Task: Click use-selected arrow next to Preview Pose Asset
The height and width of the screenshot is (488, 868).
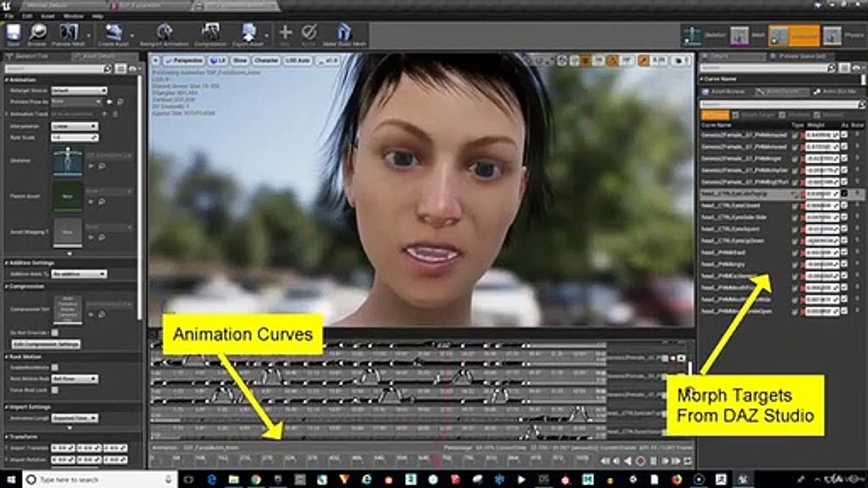Action: coord(110,102)
